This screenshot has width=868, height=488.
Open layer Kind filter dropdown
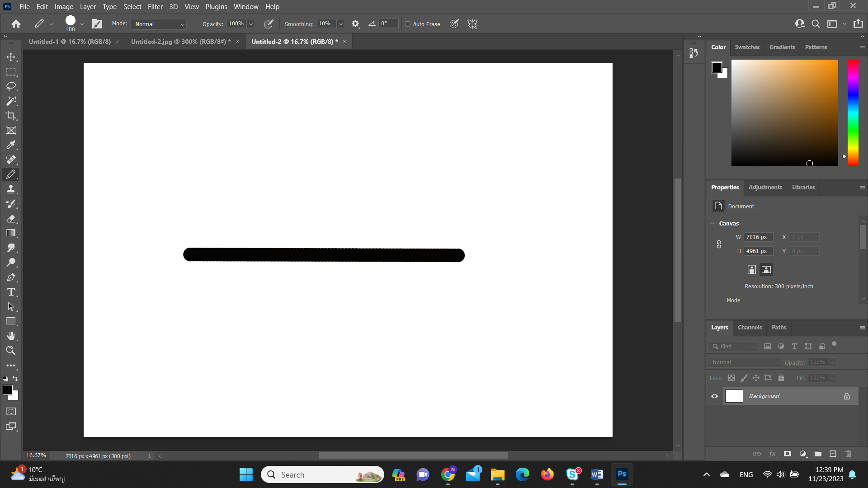tap(733, 347)
